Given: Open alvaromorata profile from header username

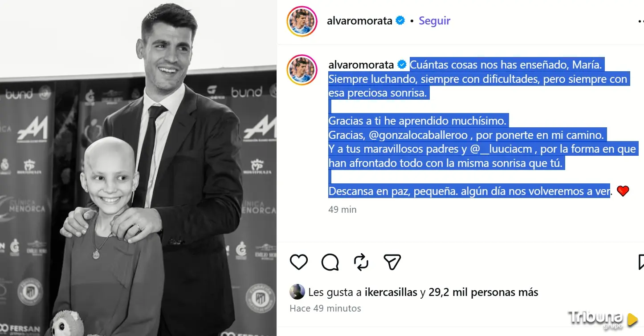Looking at the screenshot, I should click(359, 21).
